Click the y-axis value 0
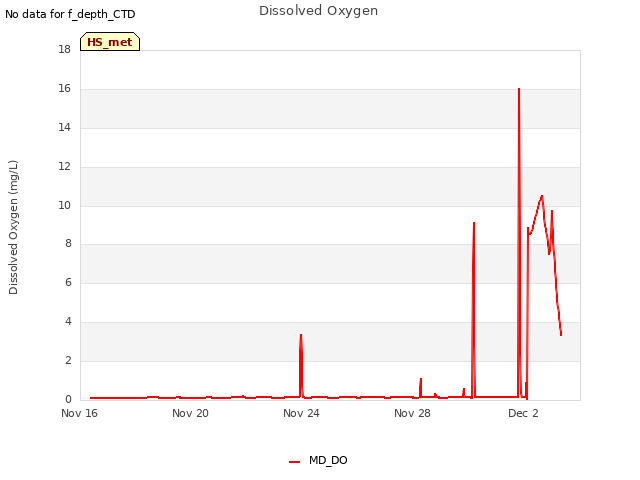This screenshot has width=640, height=480. point(68,399)
